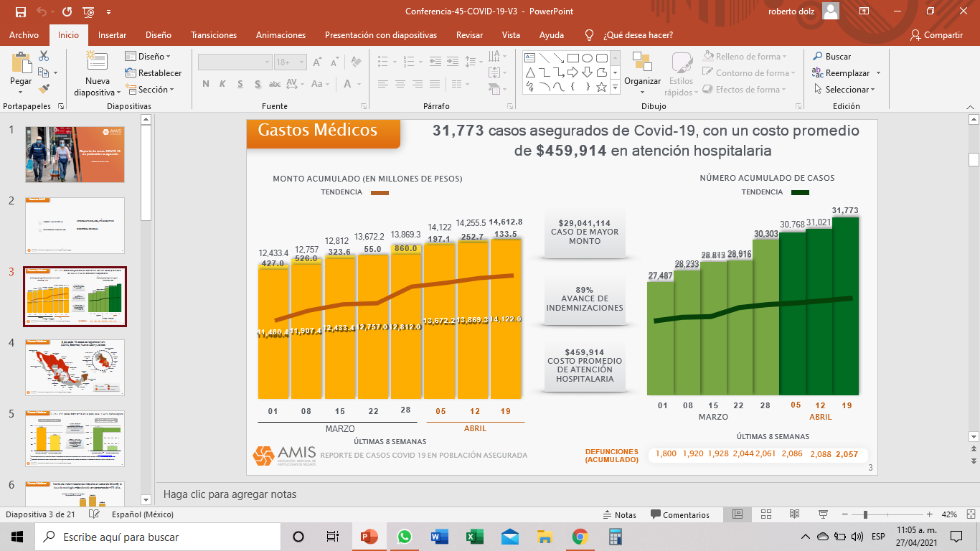Switch to Slide Sorter view icon

765,514
